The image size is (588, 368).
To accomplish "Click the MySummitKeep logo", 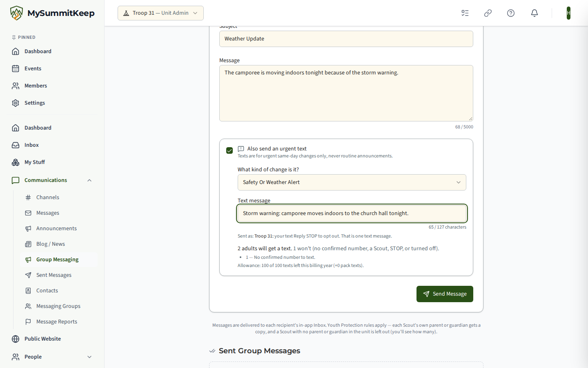I will (x=52, y=13).
